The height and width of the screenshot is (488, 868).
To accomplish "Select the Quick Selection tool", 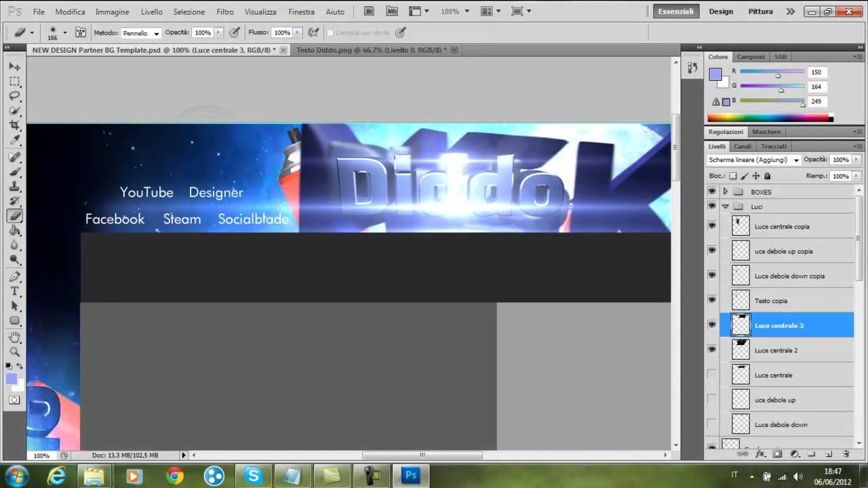I will click(x=15, y=111).
